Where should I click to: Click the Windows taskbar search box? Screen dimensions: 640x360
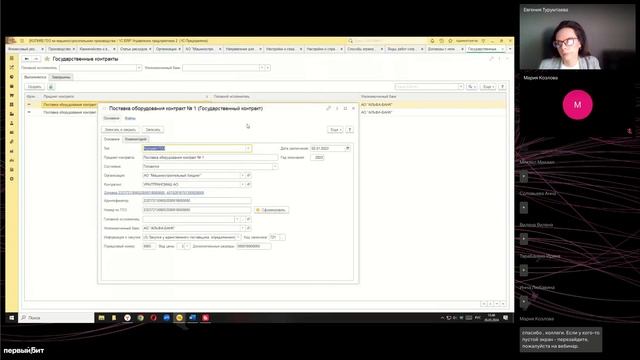click(x=56, y=317)
